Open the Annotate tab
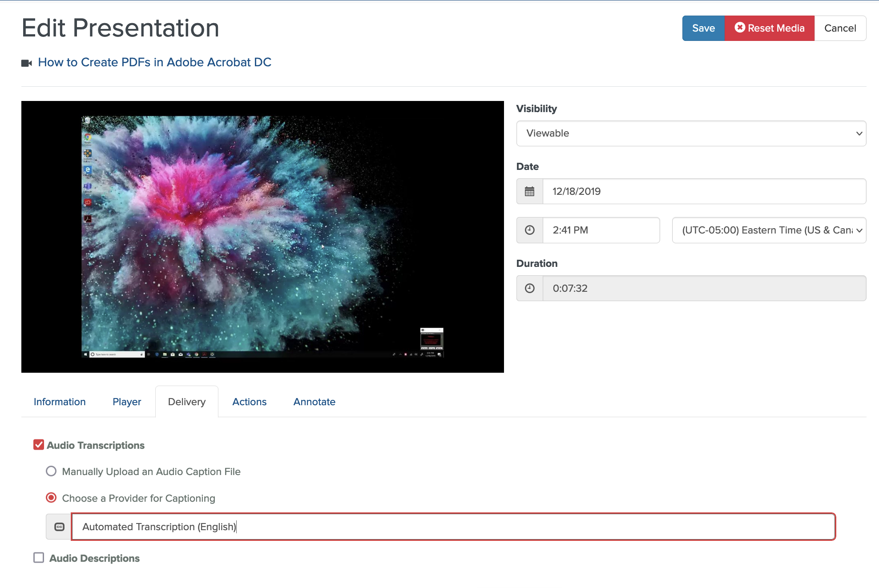Image resolution: width=879 pixels, height=588 pixels. 314,401
